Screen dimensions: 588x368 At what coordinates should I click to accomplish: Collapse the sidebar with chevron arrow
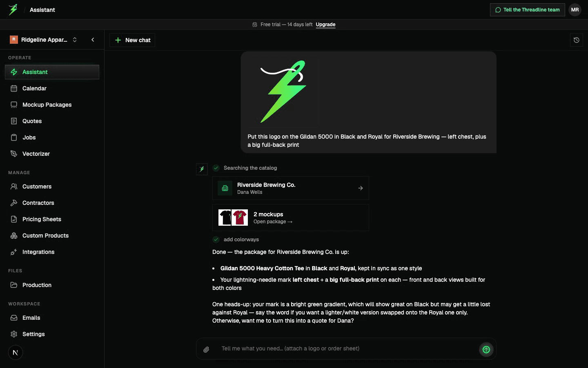(93, 40)
